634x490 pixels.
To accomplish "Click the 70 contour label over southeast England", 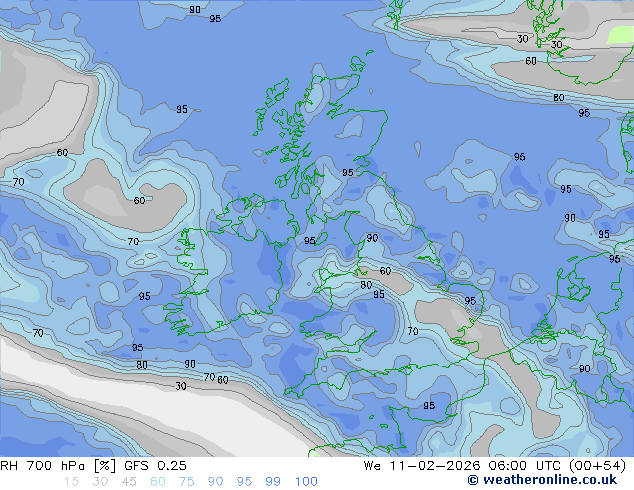I will point(412,331).
